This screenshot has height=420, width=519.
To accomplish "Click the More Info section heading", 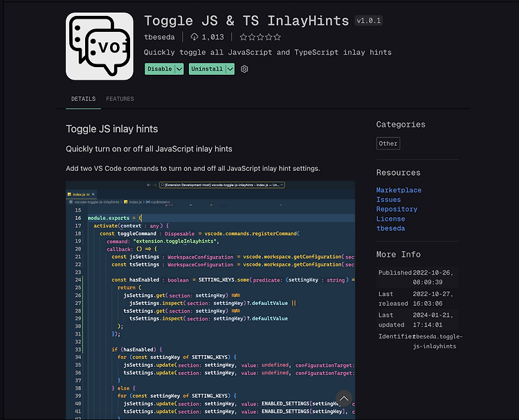I will pos(399,255).
